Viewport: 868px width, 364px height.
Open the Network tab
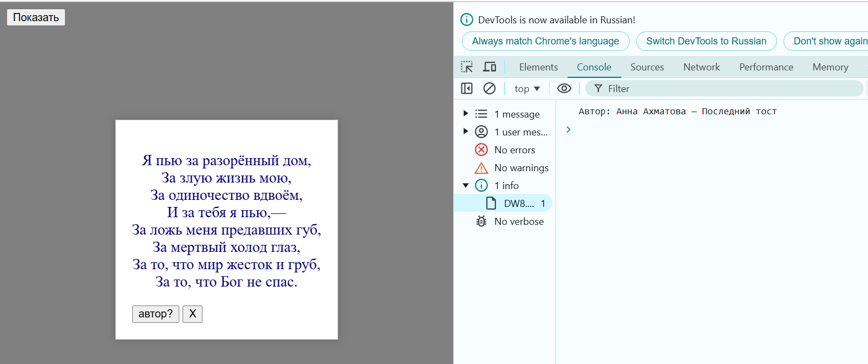pyautogui.click(x=701, y=67)
